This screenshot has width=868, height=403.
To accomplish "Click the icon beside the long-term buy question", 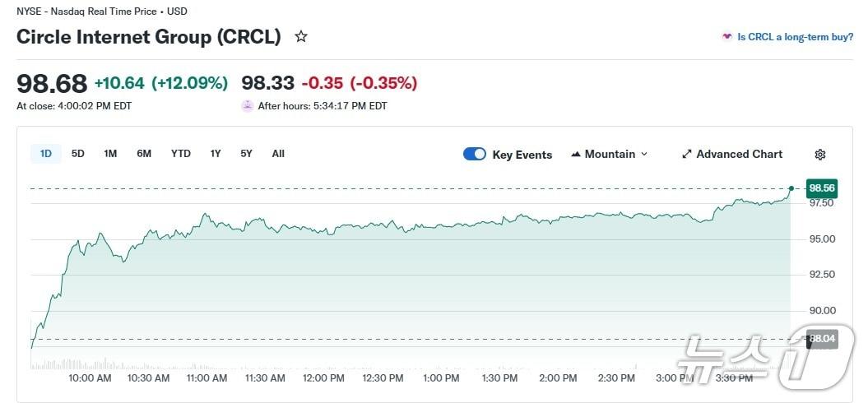I will pos(726,37).
